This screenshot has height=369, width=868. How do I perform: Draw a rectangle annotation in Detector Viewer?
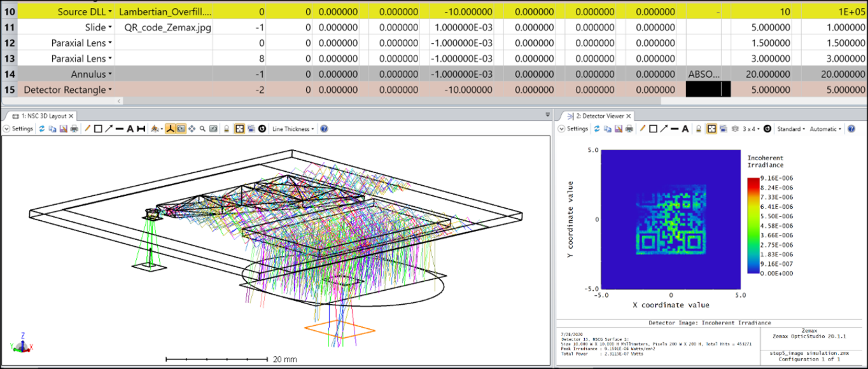click(x=653, y=129)
